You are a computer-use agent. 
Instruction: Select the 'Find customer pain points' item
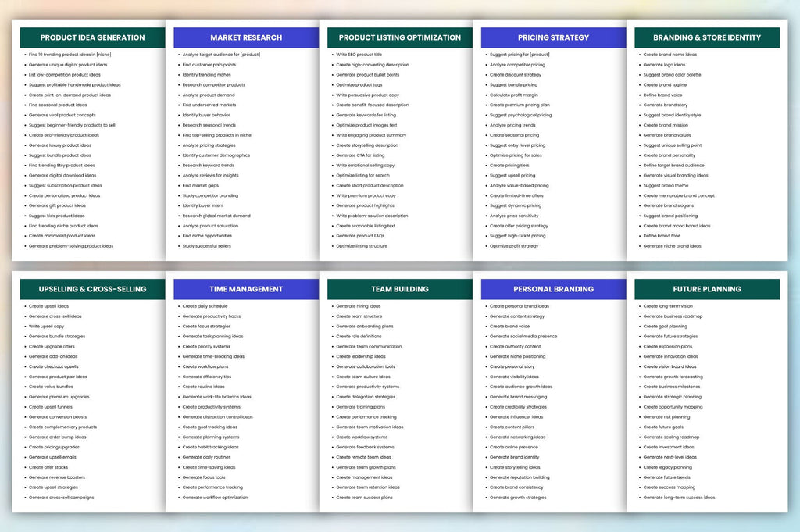point(209,65)
